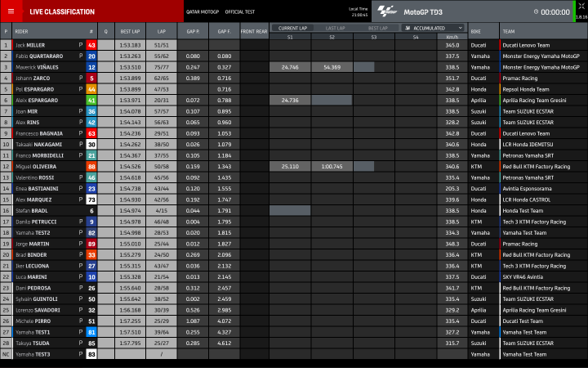Click the Repsol Honda Team entry
This screenshot has width=588, height=368.
tap(526, 89)
